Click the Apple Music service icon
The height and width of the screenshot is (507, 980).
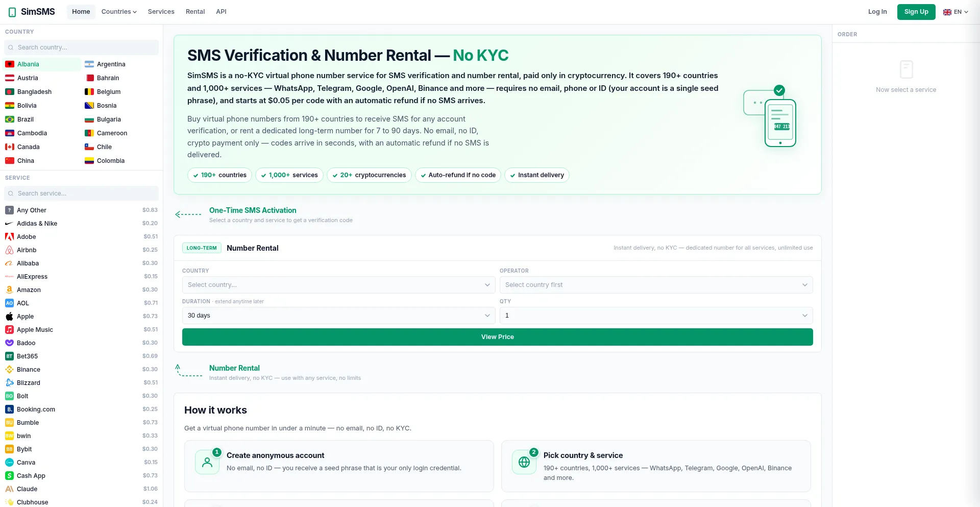click(x=9, y=330)
